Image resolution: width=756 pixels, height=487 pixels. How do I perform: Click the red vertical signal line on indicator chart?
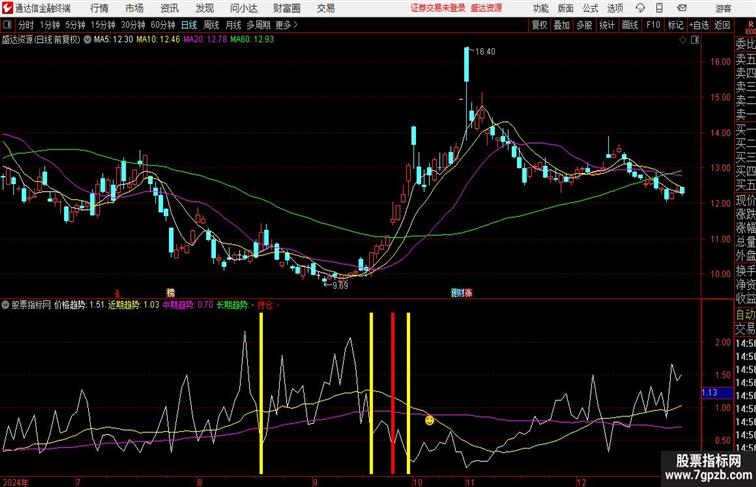[x=392, y=393]
